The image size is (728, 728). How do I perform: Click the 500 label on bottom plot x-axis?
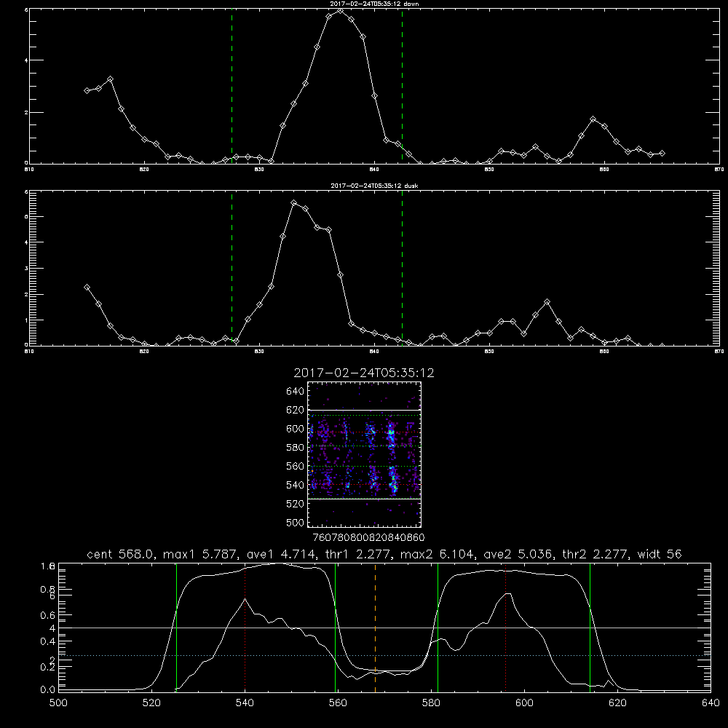pos(58,703)
